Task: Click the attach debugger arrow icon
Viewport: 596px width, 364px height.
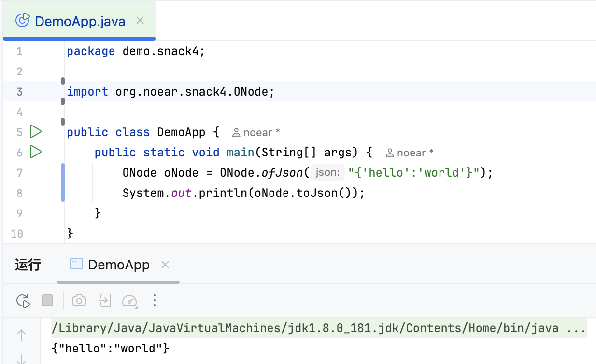Action: 105,301
